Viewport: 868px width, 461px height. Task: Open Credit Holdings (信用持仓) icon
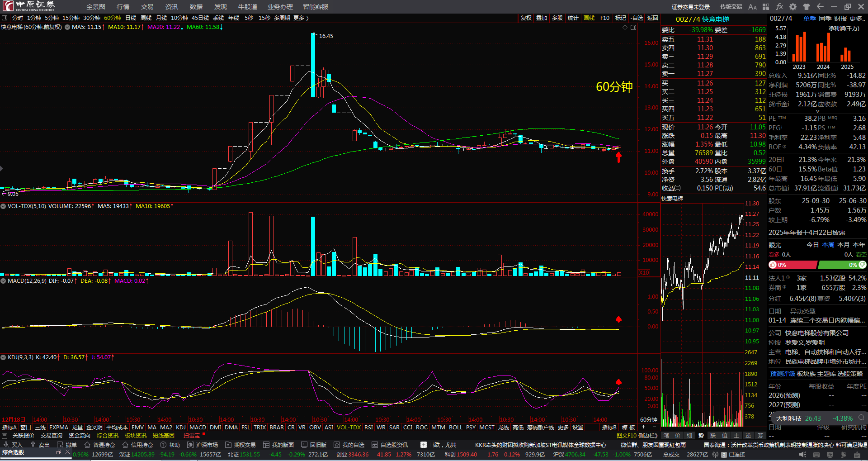pyautogui.click(x=125, y=445)
